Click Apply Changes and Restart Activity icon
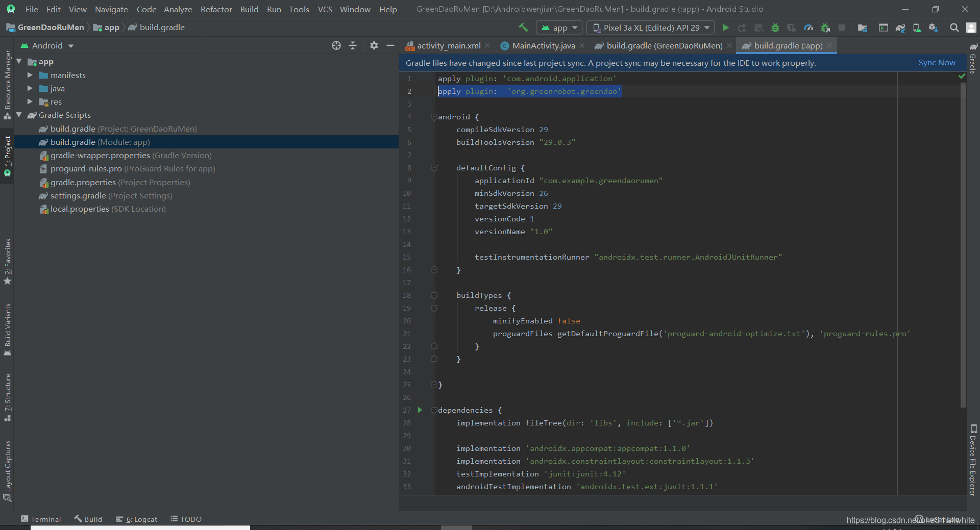 (x=742, y=28)
